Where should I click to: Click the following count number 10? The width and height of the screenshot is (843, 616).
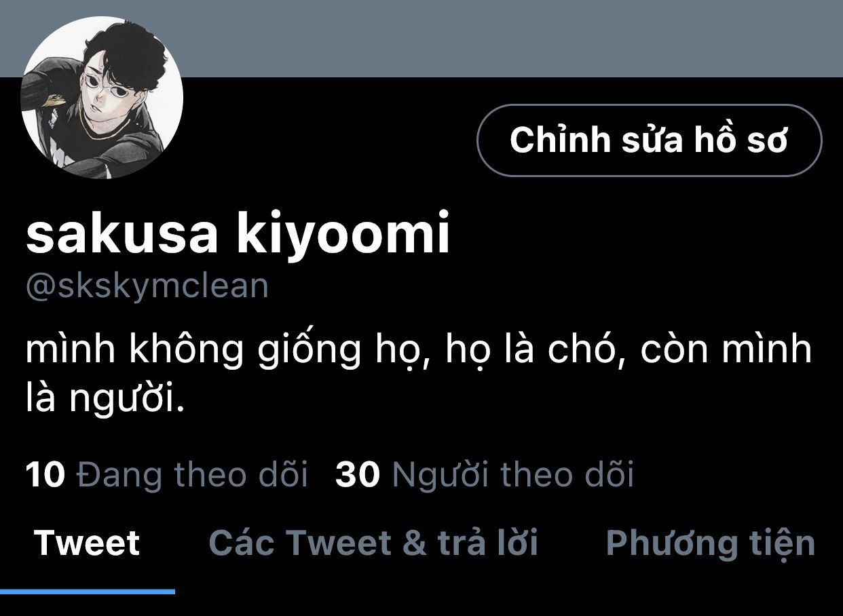click(x=45, y=475)
